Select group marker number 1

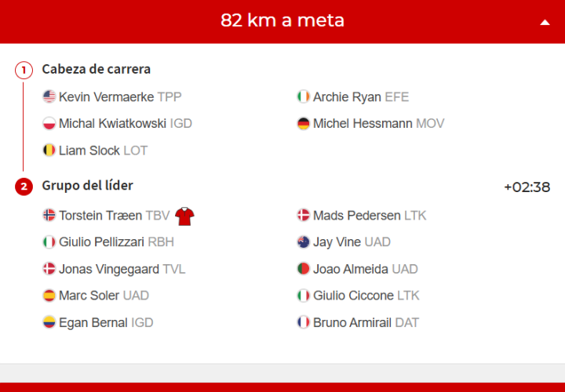[24, 70]
